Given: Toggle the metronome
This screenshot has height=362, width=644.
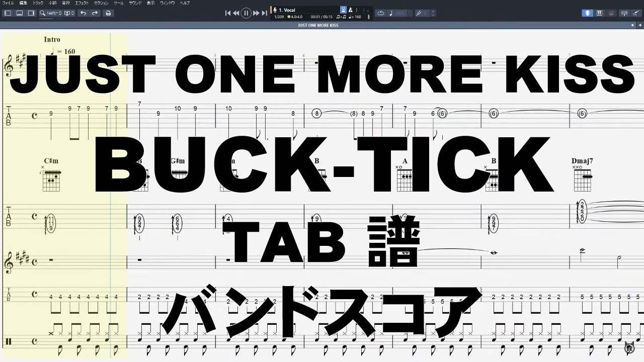Looking at the screenshot, I should (x=351, y=10).
